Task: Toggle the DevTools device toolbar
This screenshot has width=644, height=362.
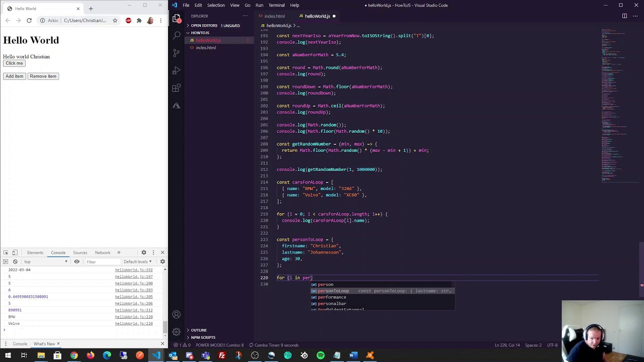Action: point(15,252)
